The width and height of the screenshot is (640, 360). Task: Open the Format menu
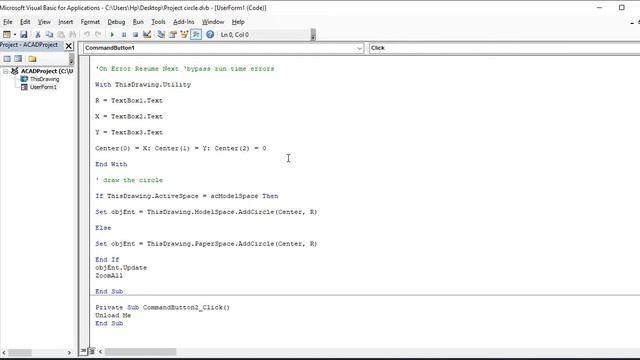(x=90, y=22)
